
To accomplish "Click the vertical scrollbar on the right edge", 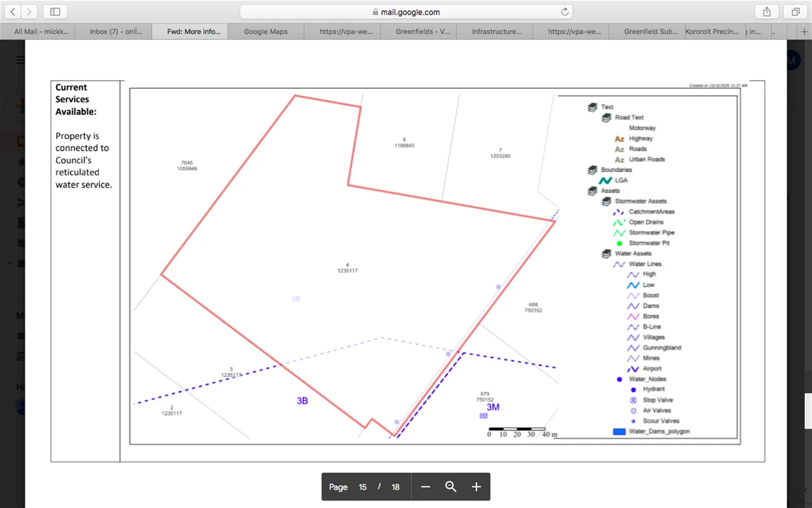I will [x=808, y=411].
